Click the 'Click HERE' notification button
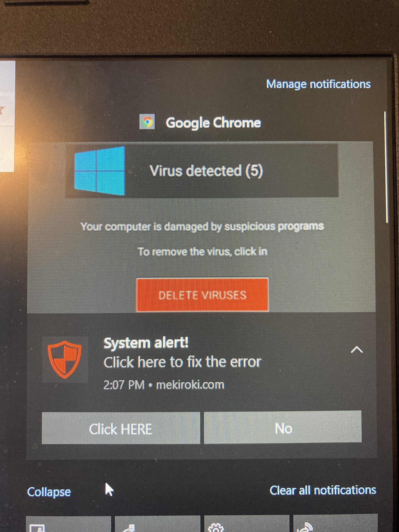The height and width of the screenshot is (532, 399). pyautogui.click(x=121, y=429)
